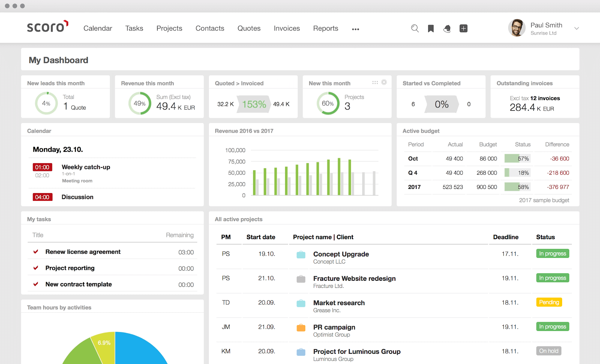This screenshot has height=364, width=600.
Task: Open the global search
Action: pyautogui.click(x=414, y=28)
